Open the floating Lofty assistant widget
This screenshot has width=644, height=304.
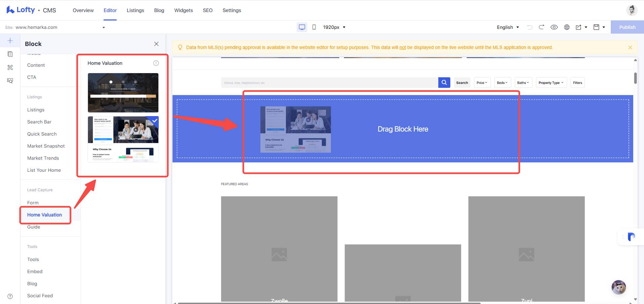631,237
